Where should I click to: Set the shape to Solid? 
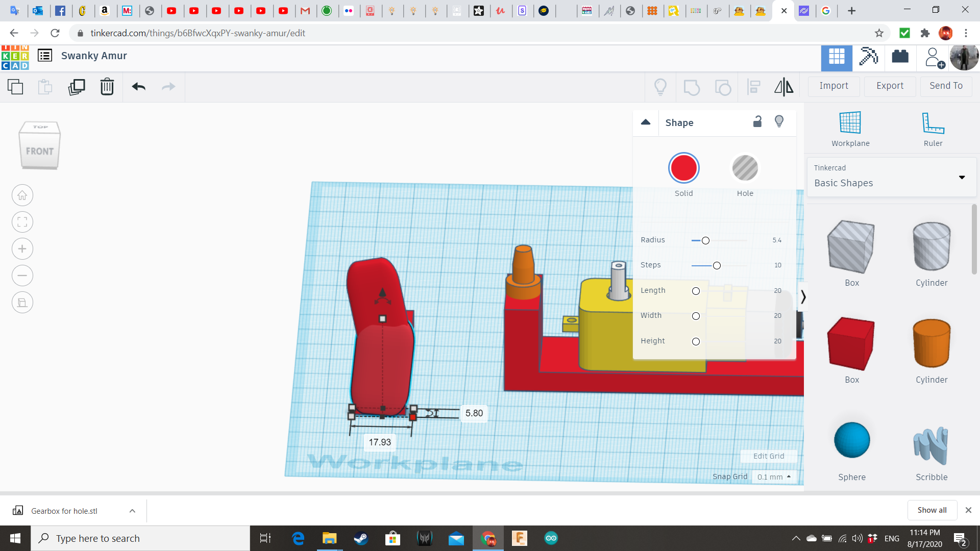tap(683, 168)
